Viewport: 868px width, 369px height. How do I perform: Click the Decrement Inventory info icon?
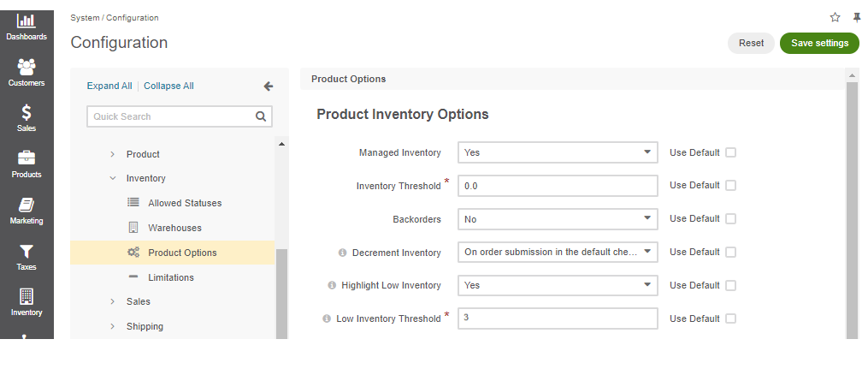tap(342, 253)
